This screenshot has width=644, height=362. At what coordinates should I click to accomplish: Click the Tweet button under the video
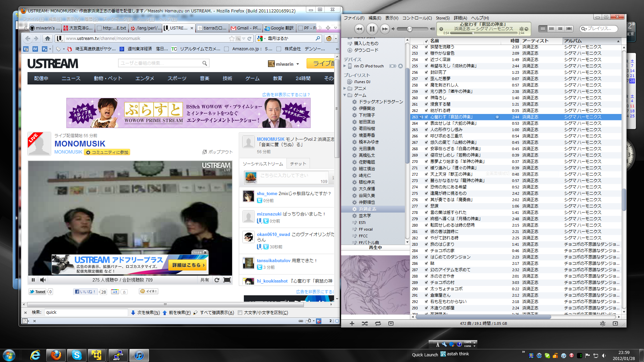tap(37, 292)
